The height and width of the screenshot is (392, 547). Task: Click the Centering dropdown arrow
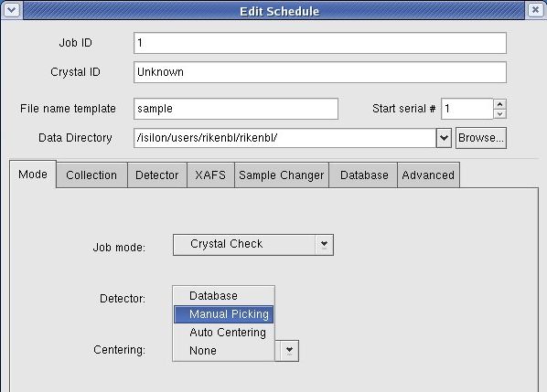tap(289, 350)
